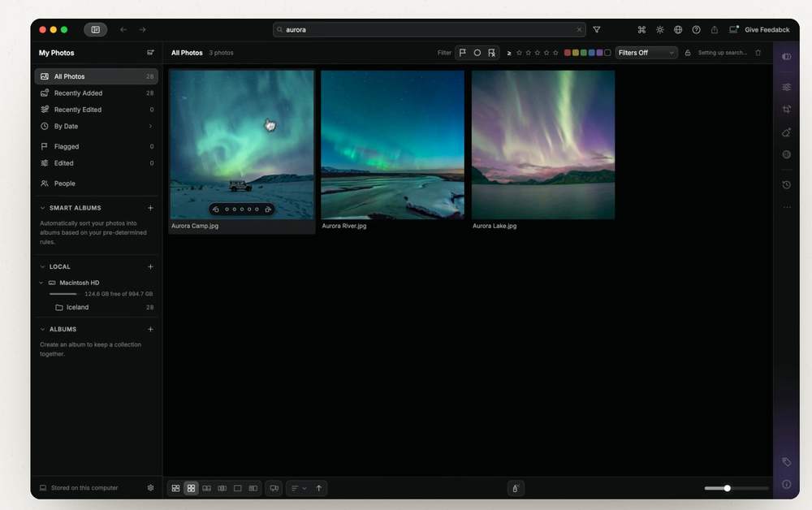This screenshot has width=812, height=510.
Task: Open Recently Added list
Action: pos(97,93)
